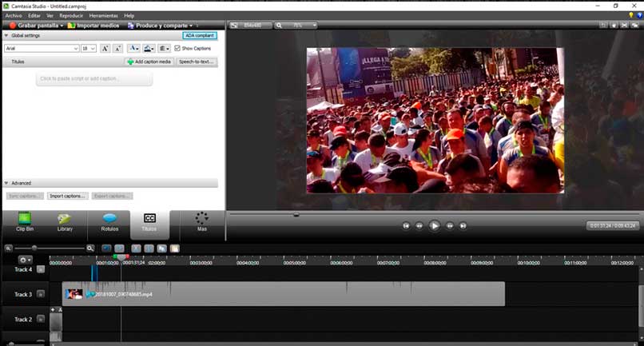Step backward one frame
644x346 pixels.
[419, 225]
